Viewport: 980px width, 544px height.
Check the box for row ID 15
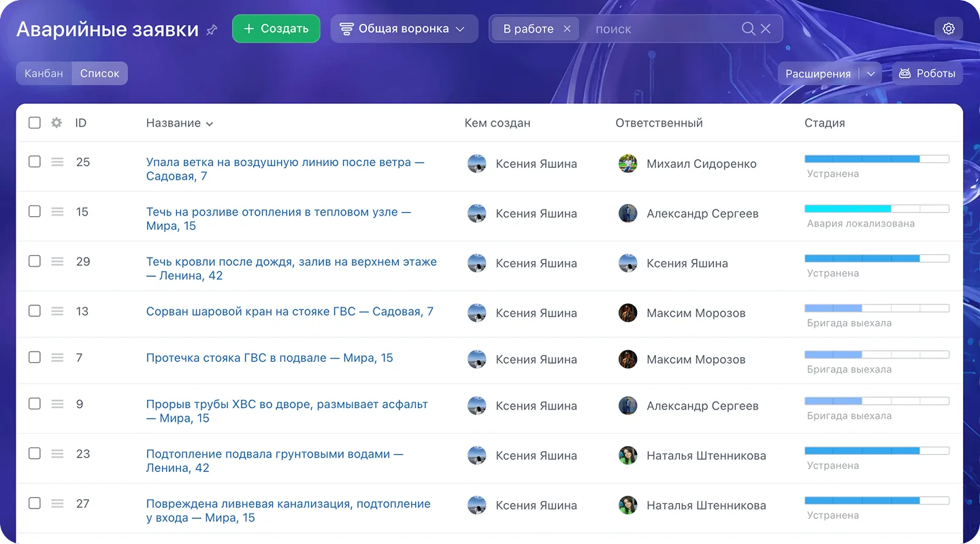click(35, 211)
